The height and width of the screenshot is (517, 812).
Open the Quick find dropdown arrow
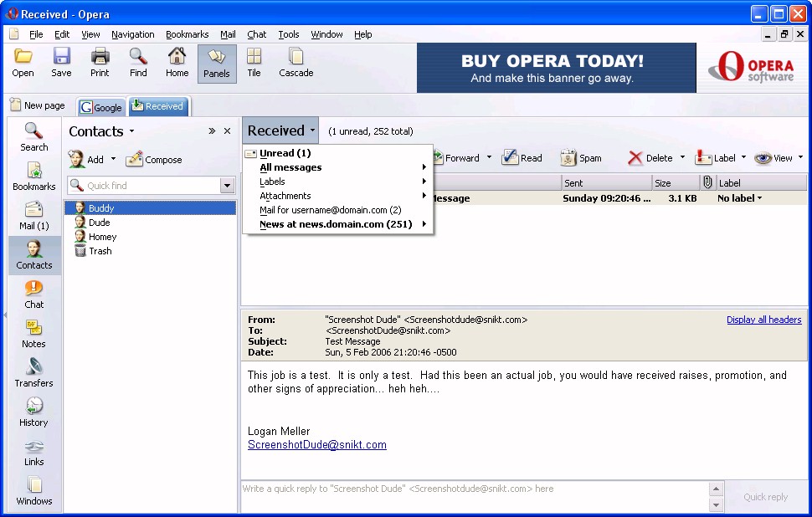227,185
